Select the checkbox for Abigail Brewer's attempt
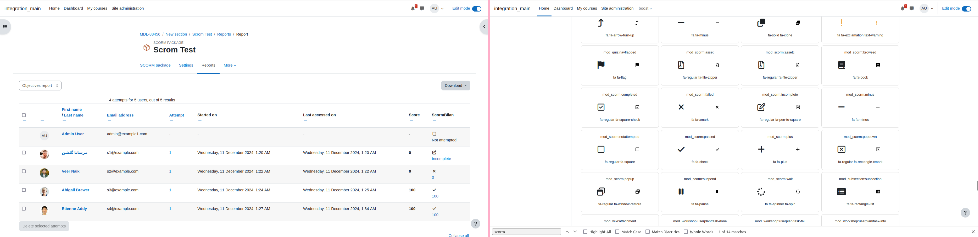980x237 pixels. pyautogui.click(x=24, y=190)
